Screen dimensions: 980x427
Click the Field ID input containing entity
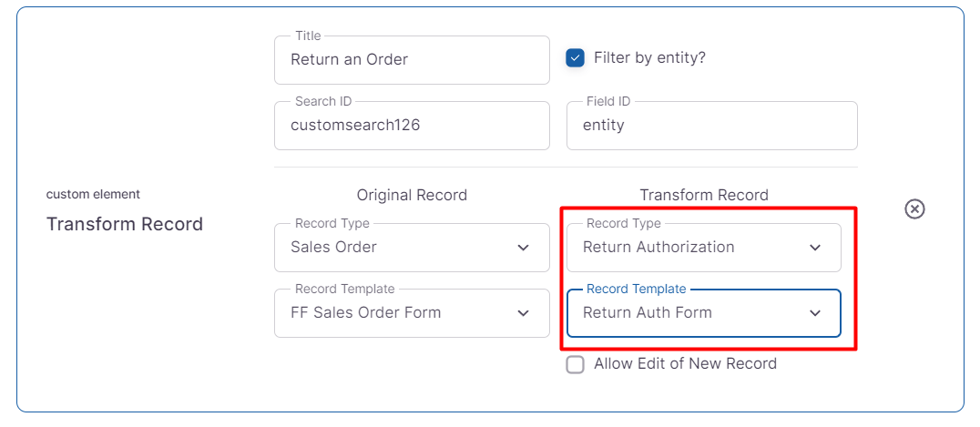pyautogui.click(x=711, y=126)
